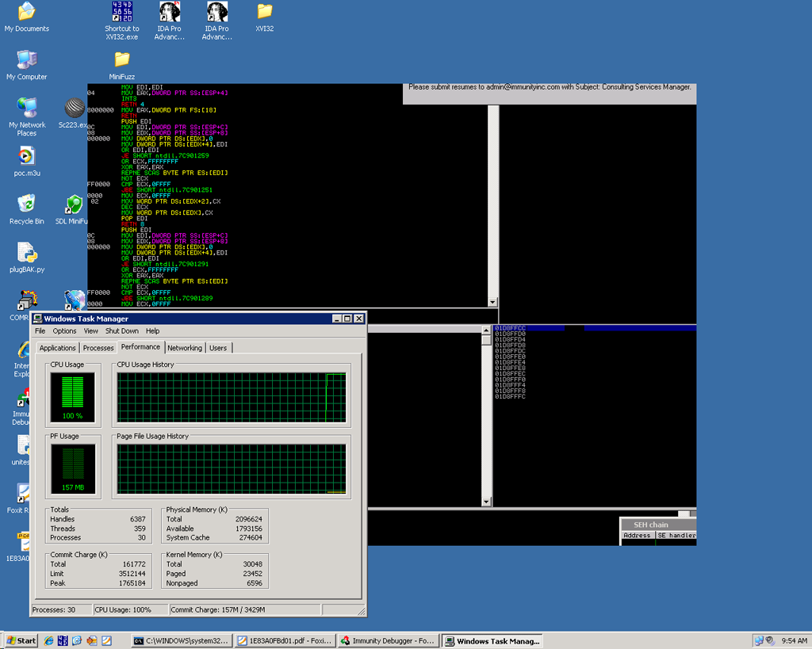Click disassembly pane scrollbar down arrow
The width and height of the screenshot is (812, 649).
[x=492, y=302]
